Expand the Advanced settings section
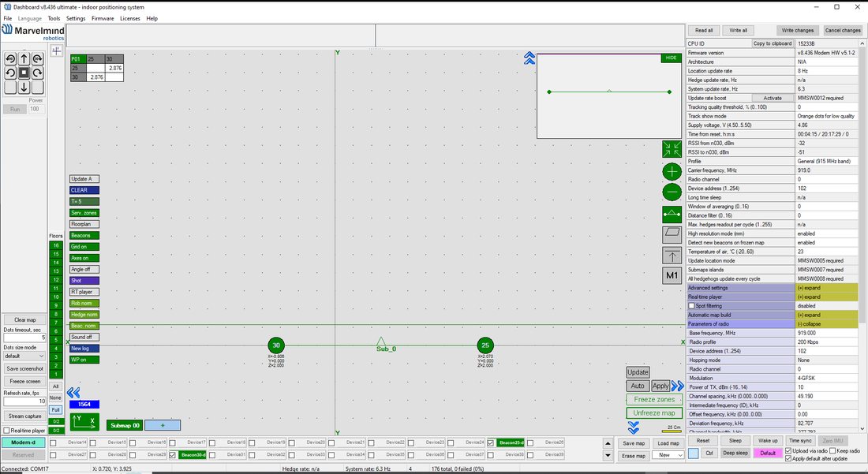 point(827,288)
